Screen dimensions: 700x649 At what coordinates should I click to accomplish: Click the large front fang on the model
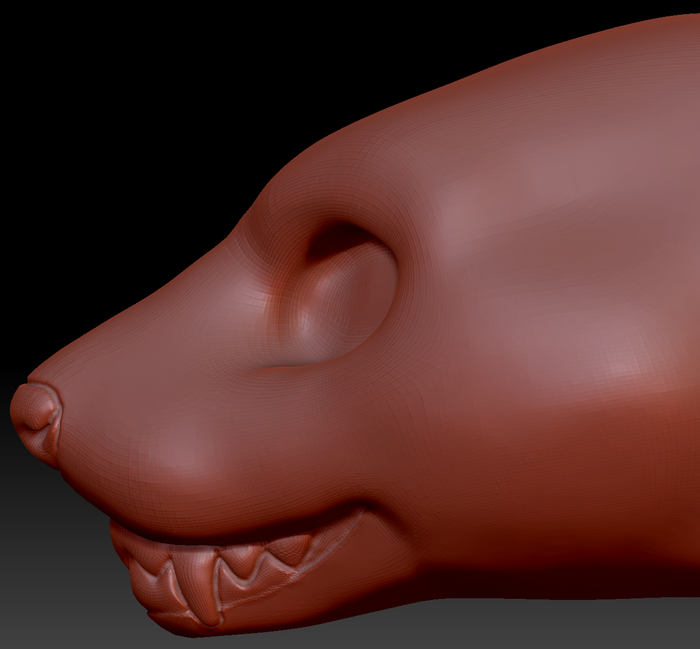pos(196,585)
